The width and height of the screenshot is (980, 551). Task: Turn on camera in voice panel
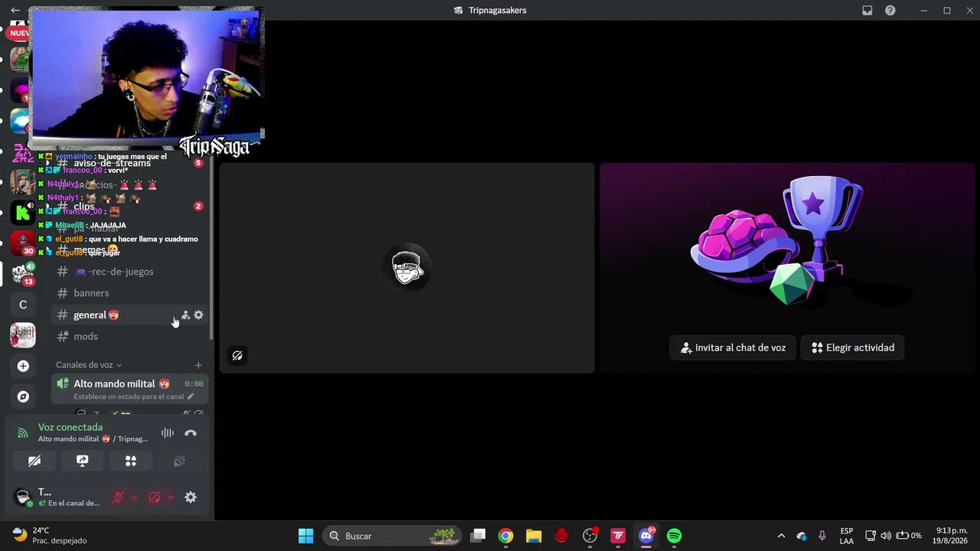pos(34,461)
